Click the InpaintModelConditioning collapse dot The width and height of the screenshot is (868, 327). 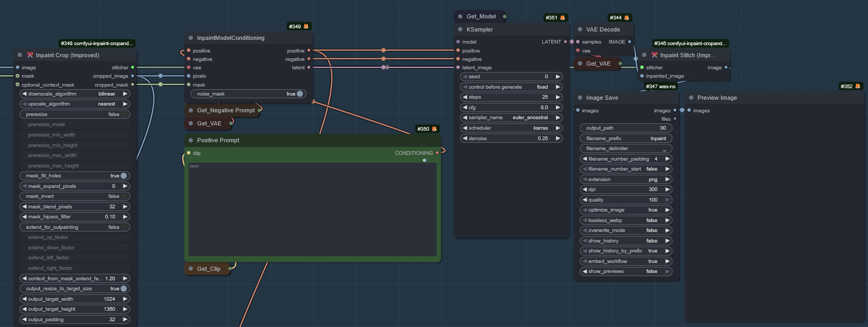click(x=191, y=38)
